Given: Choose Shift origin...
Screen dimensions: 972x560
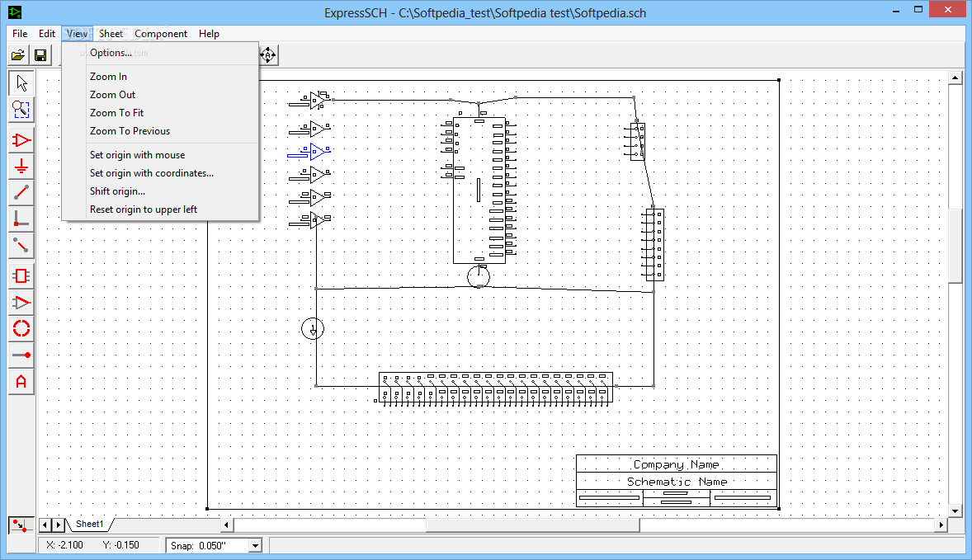Looking at the screenshot, I should coord(160,191).
